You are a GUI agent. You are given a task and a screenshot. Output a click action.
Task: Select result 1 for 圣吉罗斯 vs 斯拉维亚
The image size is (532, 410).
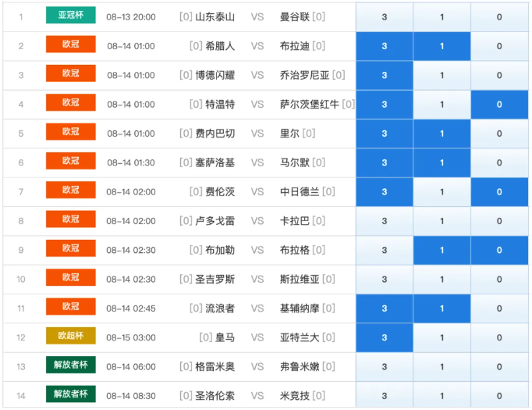(x=442, y=280)
